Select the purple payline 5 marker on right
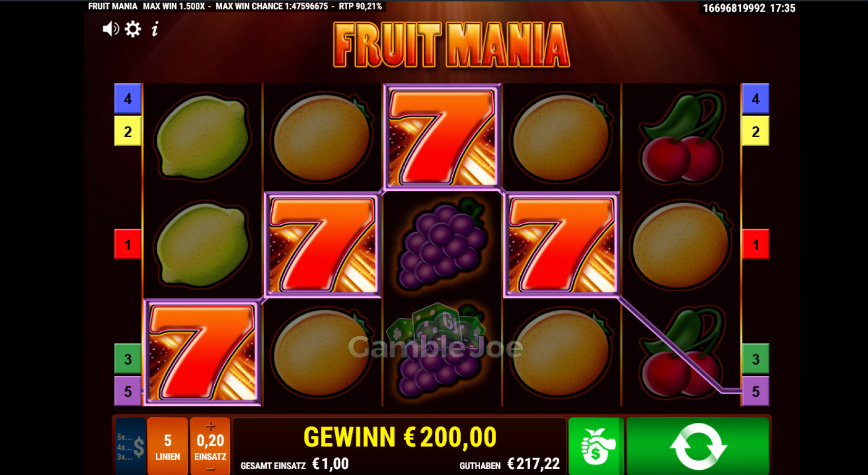 (756, 391)
